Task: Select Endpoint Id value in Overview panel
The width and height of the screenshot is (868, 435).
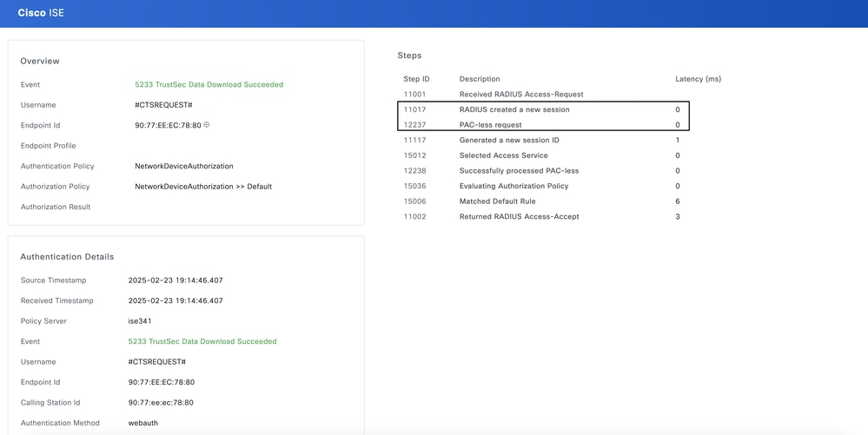Action: (168, 126)
